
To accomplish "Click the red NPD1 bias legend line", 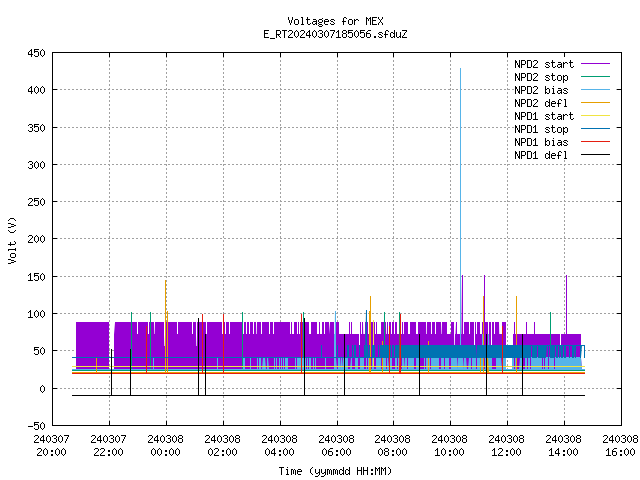I will (x=595, y=142).
